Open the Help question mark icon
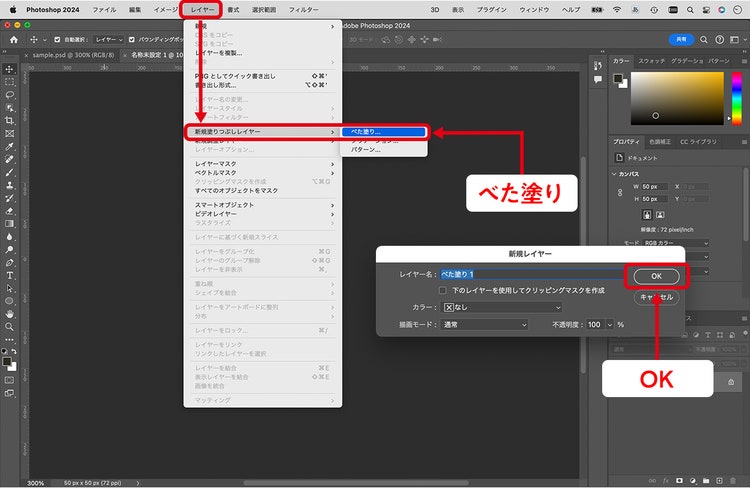750x488 pixels. [719, 40]
